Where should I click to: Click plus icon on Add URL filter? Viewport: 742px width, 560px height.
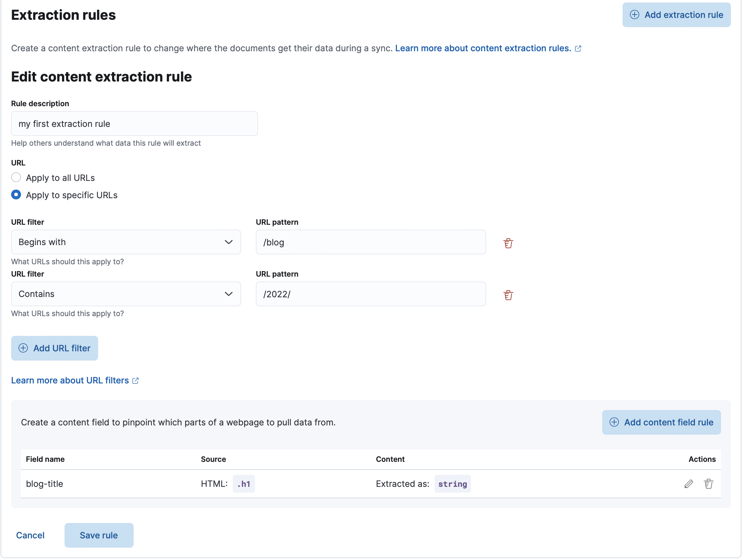(x=23, y=348)
